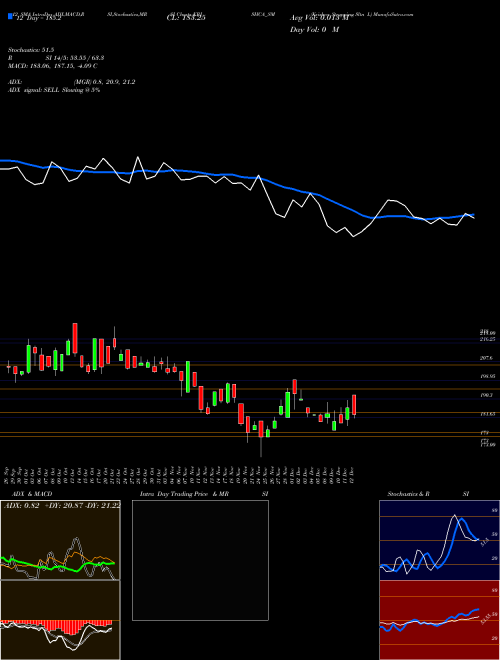Screen dimensions: 500x660
Task: Select the 'Stochastics: 51.5' reading
Action: 31,50
